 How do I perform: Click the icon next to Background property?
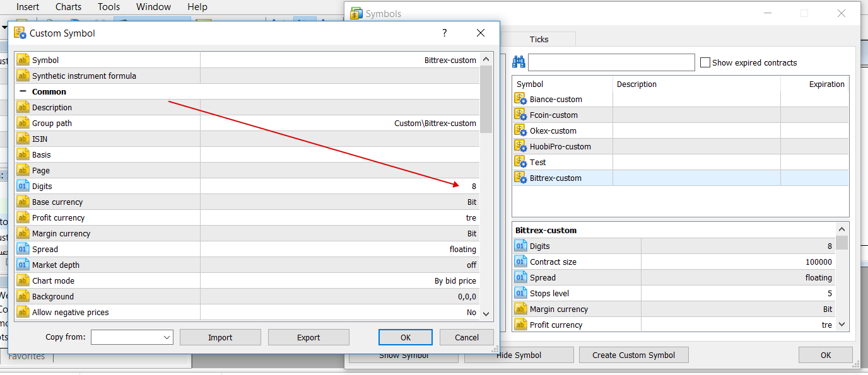pyautogui.click(x=23, y=296)
